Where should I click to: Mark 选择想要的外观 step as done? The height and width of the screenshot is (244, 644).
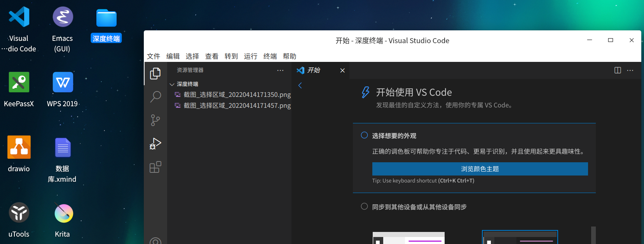pyautogui.click(x=364, y=135)
